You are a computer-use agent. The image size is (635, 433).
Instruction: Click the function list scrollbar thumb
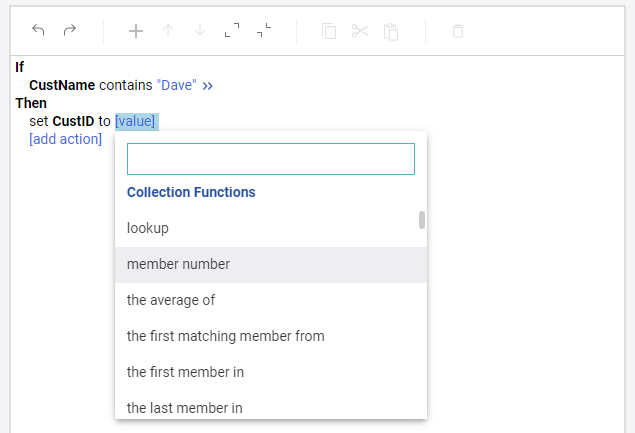[x=422, y=220]
